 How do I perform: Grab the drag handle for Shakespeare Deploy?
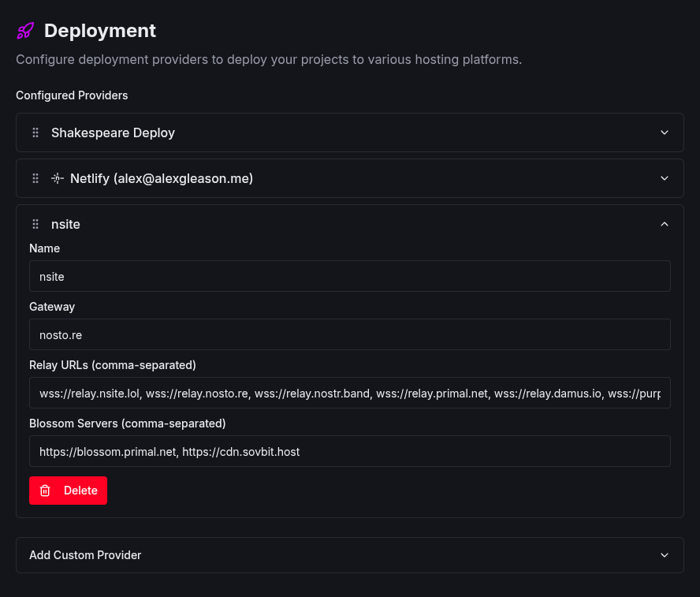point(35,132)
